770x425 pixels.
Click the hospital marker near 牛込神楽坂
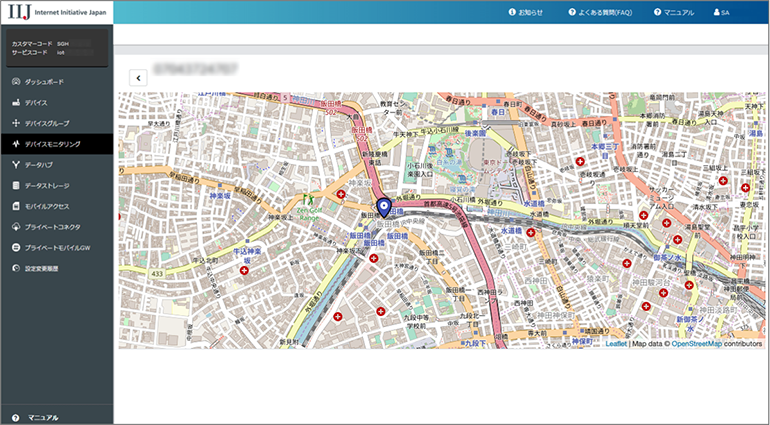tap(244, 271)
